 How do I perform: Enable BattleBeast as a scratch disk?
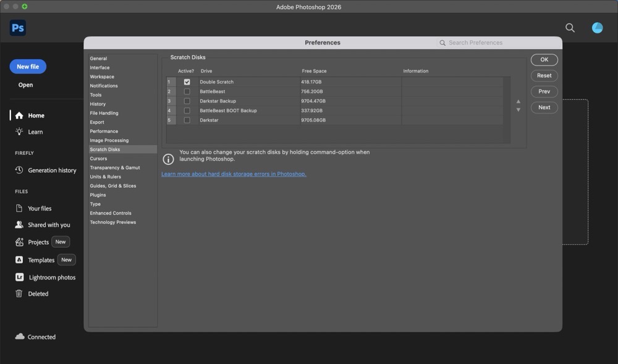pos(187,91)
